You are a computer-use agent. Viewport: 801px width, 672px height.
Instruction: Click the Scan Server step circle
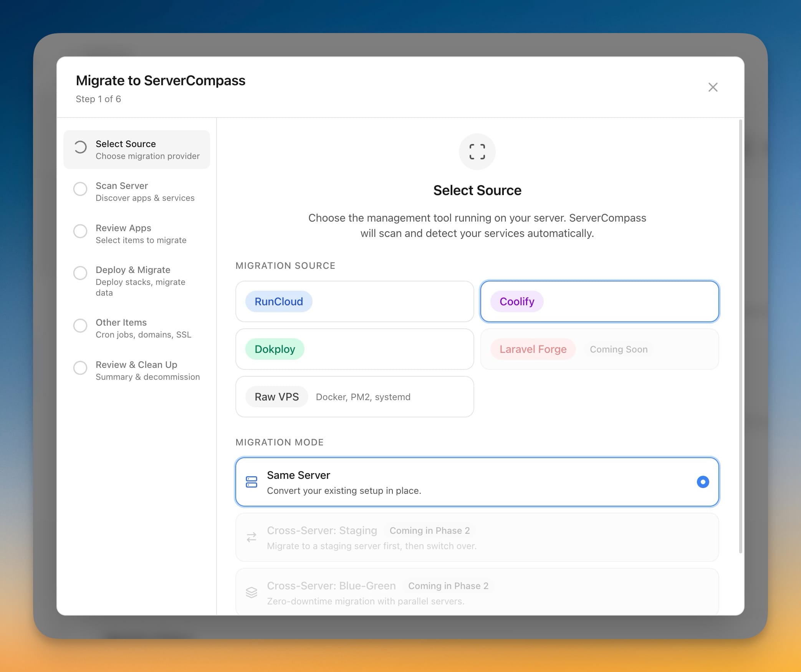pos(80,189)
